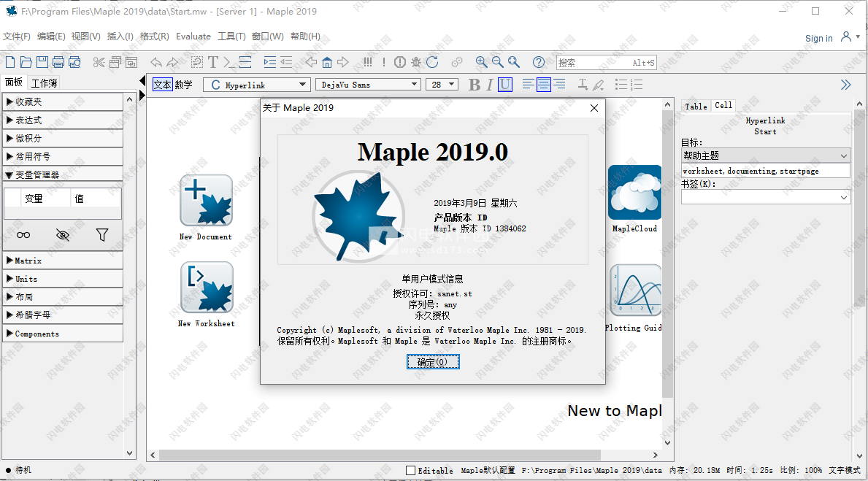
Task: Open the 插入(I) menu
Action: pyautogui.click(x=120, y=36)
